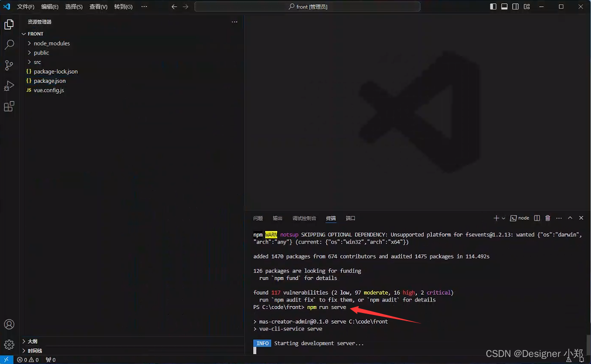
Task: Open the Explorer panel more actions ellipsis
Action: pyautogui.click(x=234, y=22)
